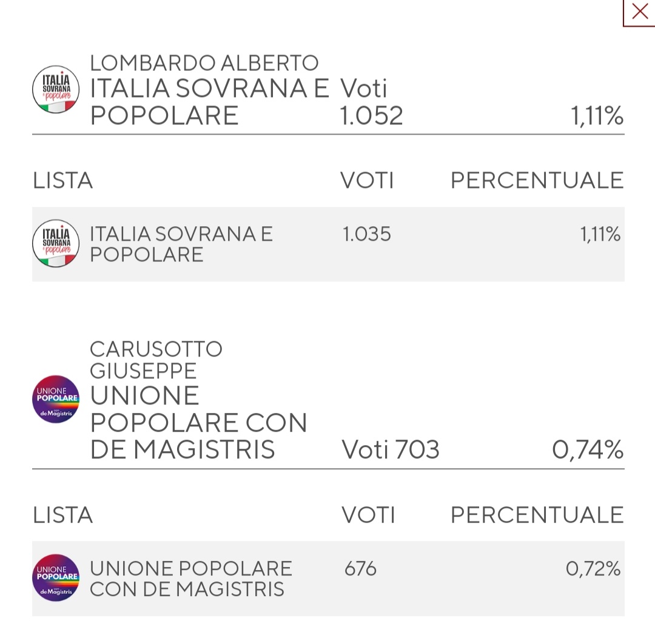Click the first PERCENTUALE column header
The height and width of the screenshot is (644, 655).
coord(537,181)
